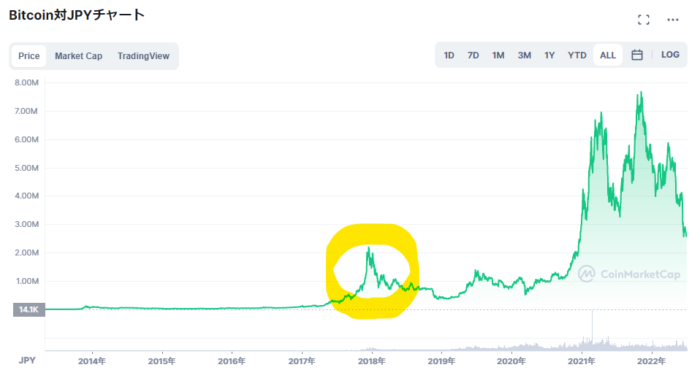Open the three-dot more options menu
The height and width of the screenshot is (370, 700).
[x=673, y=20]
